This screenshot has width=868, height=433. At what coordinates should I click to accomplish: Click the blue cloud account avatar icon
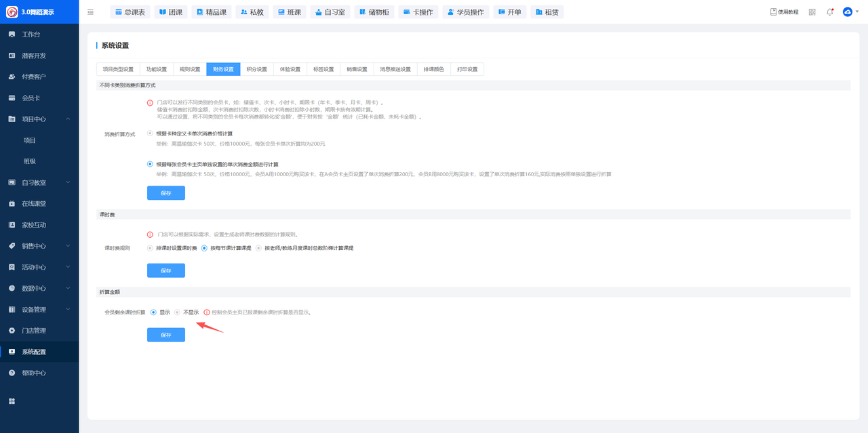click(847, 12)
